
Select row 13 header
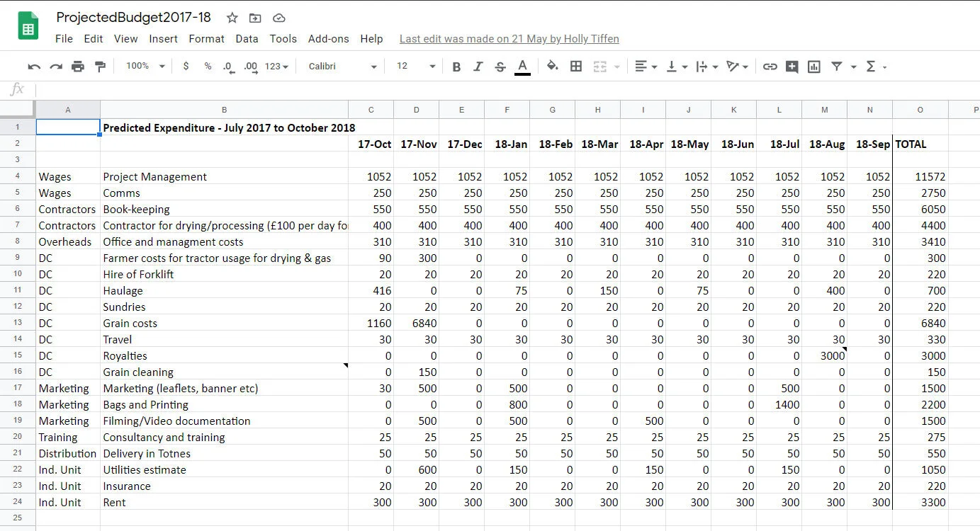18,324
